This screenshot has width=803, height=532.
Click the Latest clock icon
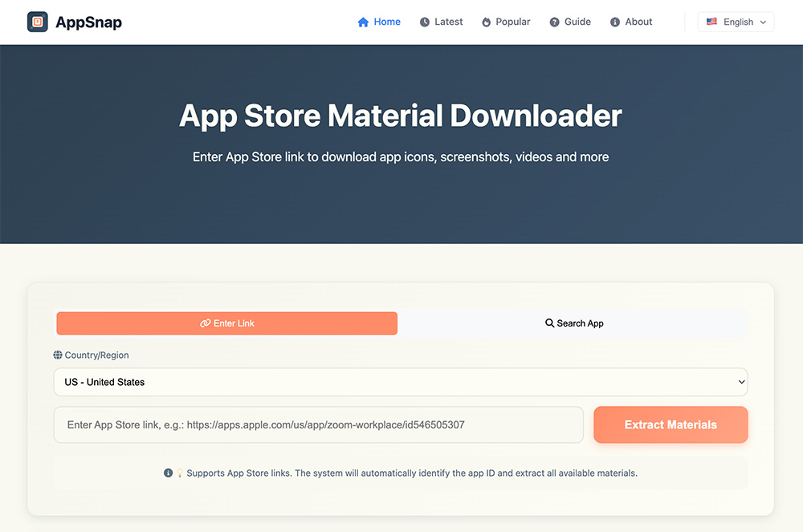[x=425, y=22]
